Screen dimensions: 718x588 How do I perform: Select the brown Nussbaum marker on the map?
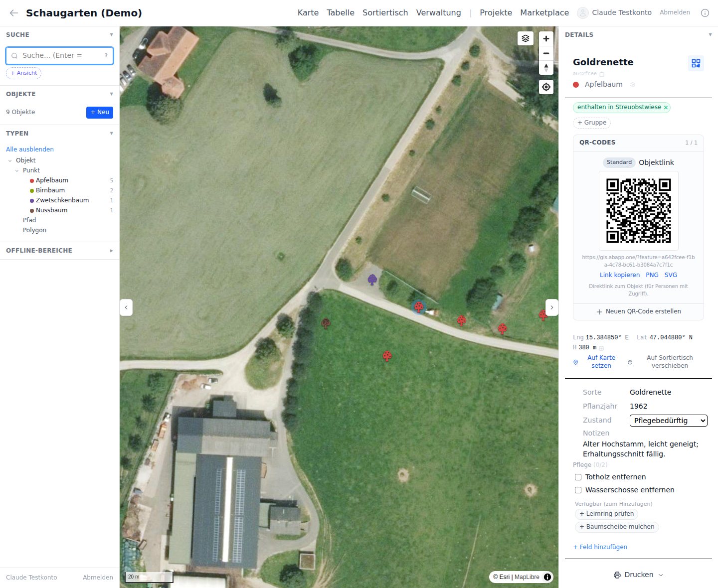tap(326, 323)
